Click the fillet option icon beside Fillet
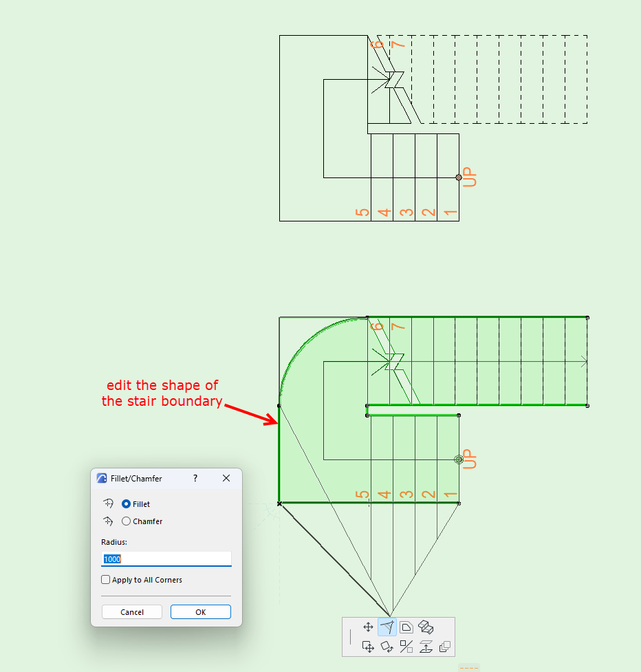 point(108,503)
